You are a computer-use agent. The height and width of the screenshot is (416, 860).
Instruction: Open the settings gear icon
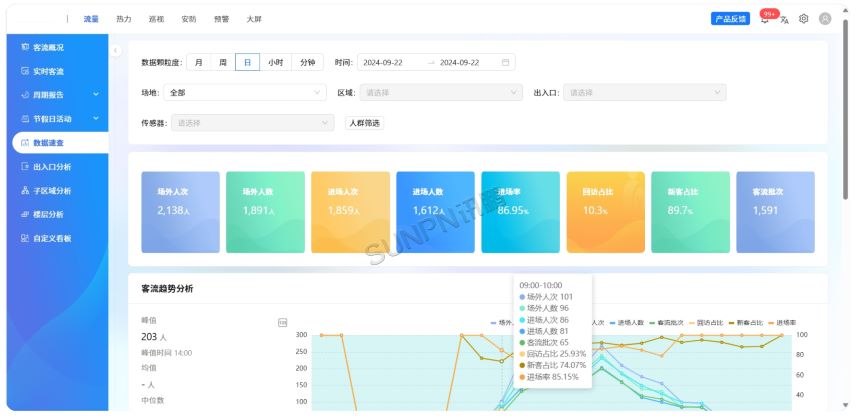click(804, 19)
